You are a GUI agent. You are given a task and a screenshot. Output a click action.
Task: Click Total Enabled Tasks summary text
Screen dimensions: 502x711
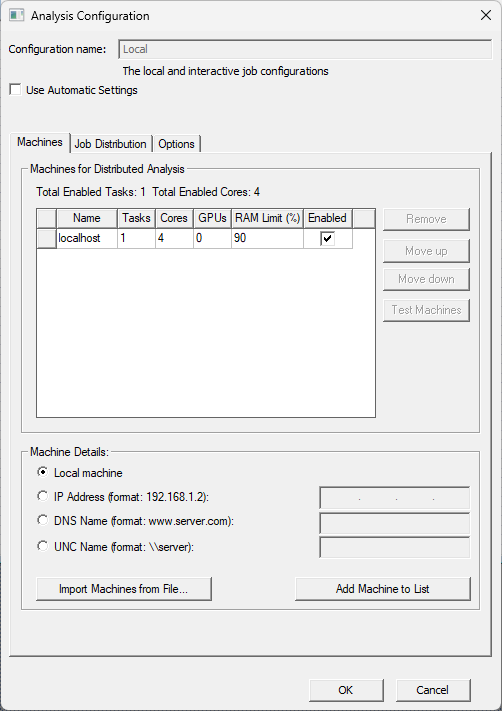(x=91, y=192)
